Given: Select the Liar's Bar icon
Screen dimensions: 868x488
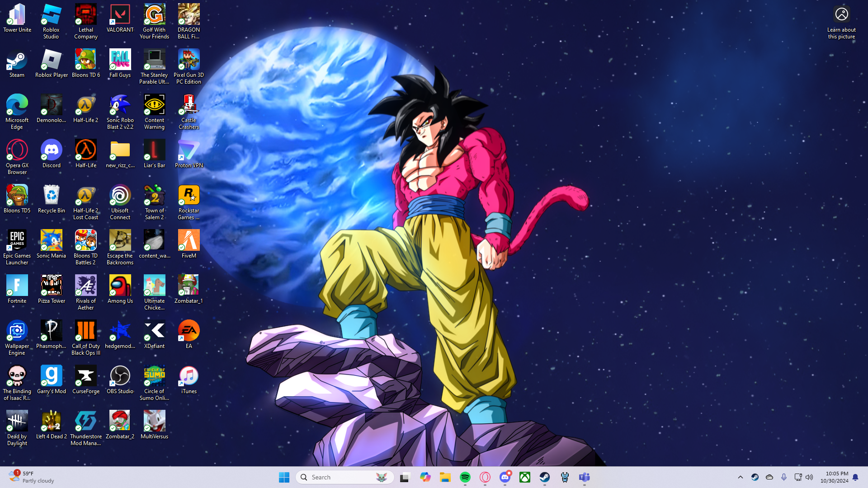Looking at the screenshot, I should point(155,154).
